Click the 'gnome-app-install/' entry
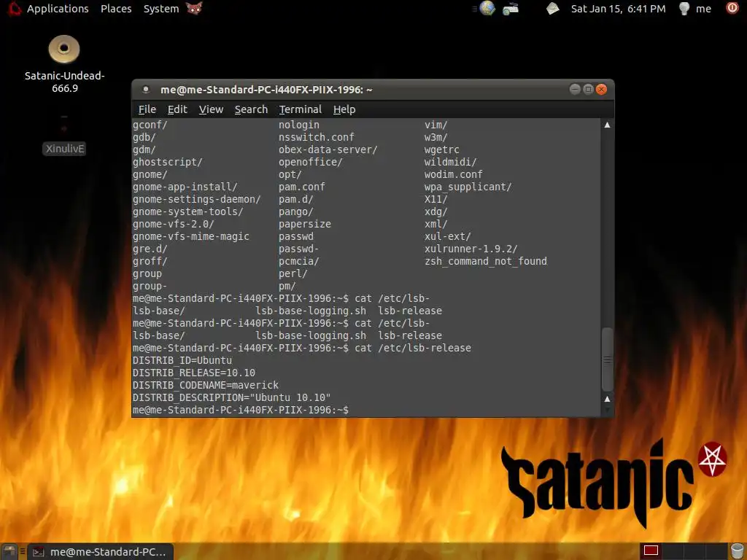This screenshot has height=560, width=747. click(185, 187)
